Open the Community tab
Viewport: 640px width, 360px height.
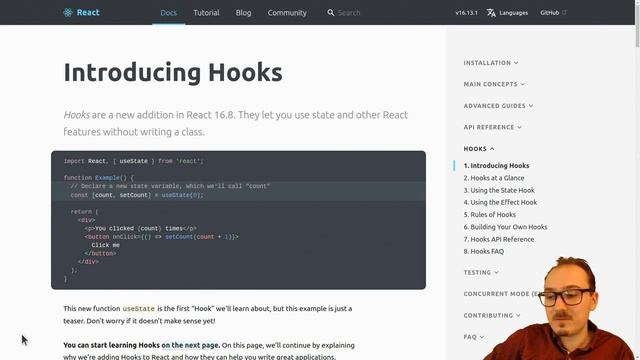tap(287, 13)
